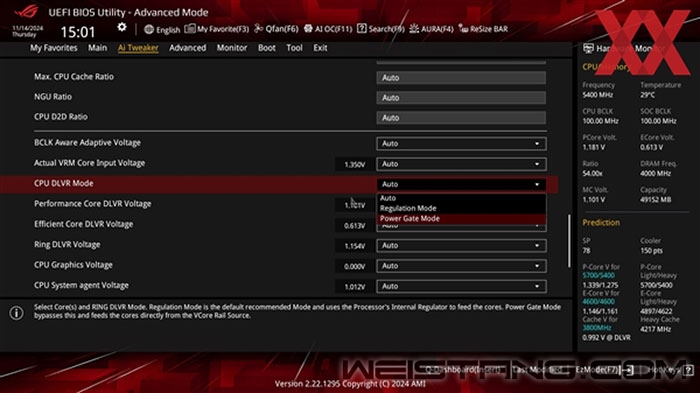Toggle ReSize BAR option
700x393 pixels.
coord(483,29)
